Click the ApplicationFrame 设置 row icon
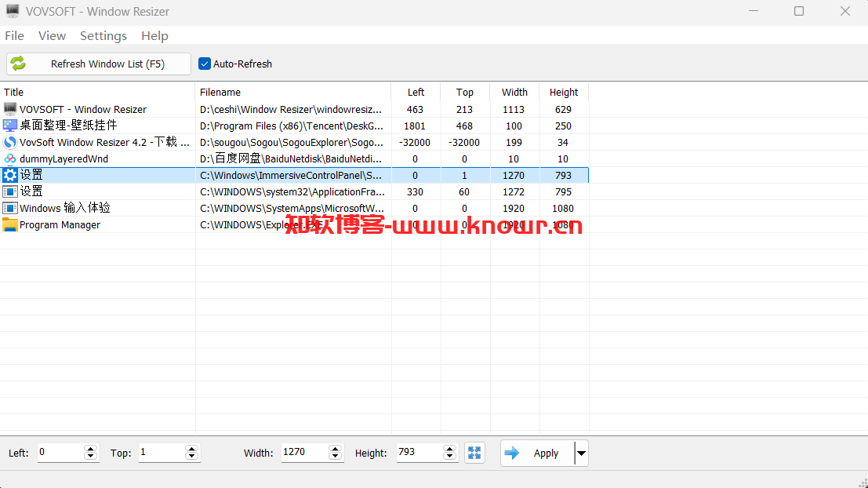This screenshot has height=488, width=868. click(x=10, y=191)
